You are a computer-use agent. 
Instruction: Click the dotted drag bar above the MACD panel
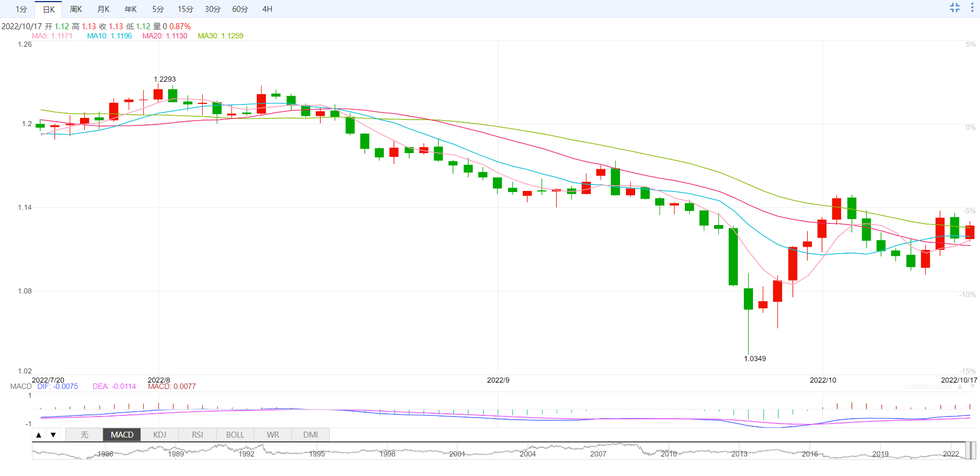(x=928, y=387)
